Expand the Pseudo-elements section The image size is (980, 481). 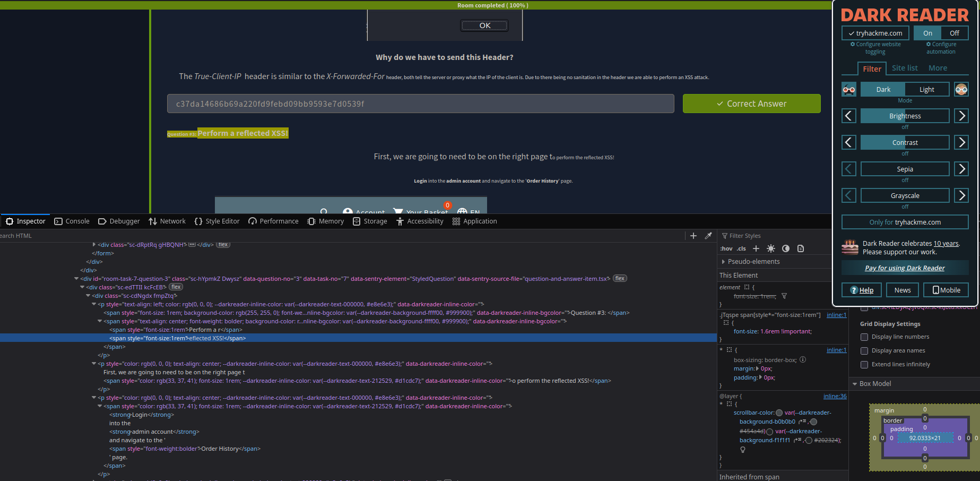pos(723,262)
